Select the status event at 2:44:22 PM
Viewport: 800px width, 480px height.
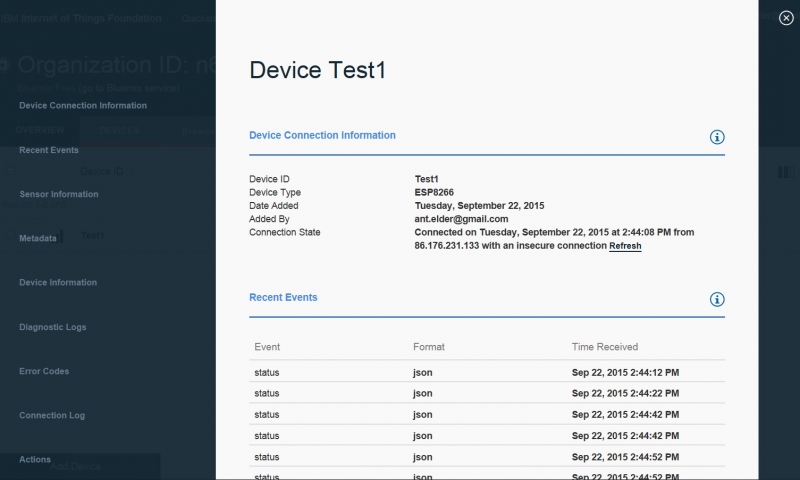267,394
